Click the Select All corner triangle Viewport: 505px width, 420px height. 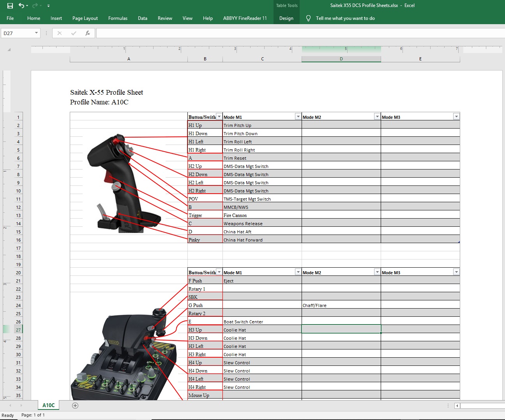pyautogui.click(x=9, y=49)
